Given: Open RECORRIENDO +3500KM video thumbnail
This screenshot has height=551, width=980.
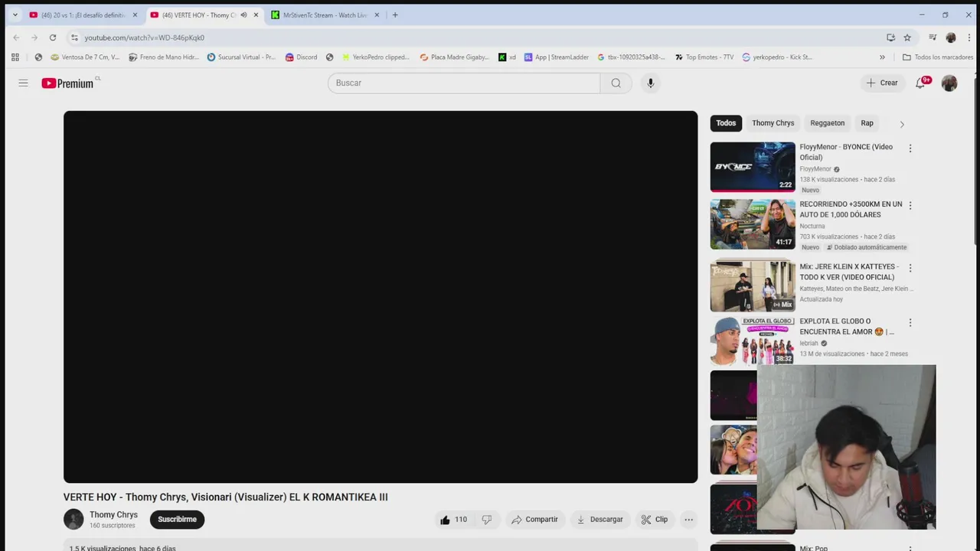Looking at the screenshot, I should (x=753, y=224).
